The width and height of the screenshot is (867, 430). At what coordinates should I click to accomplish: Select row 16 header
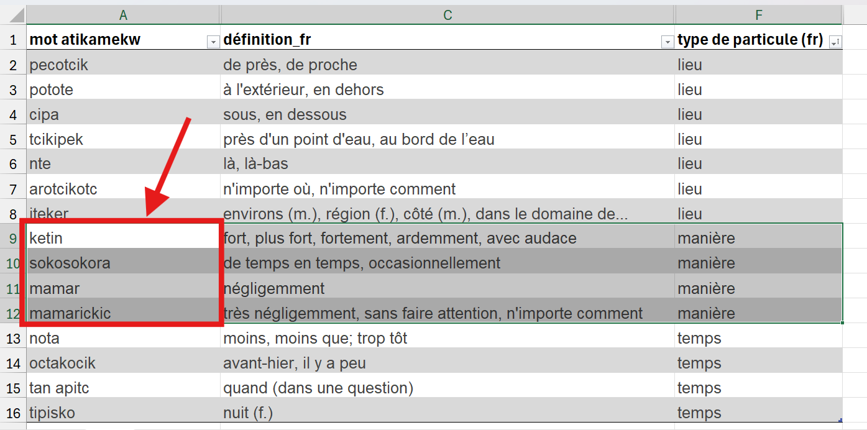(13, 412)
